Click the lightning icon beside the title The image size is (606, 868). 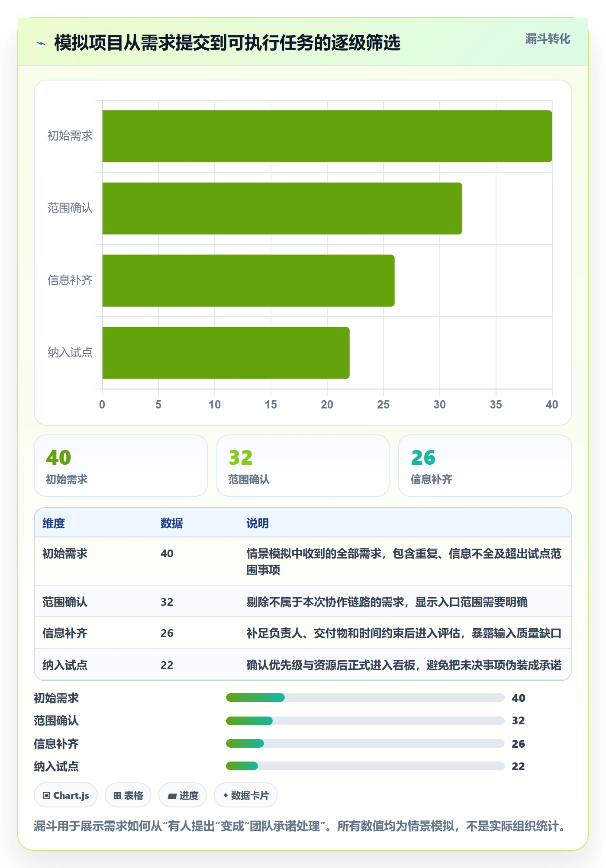coord(41,43)
